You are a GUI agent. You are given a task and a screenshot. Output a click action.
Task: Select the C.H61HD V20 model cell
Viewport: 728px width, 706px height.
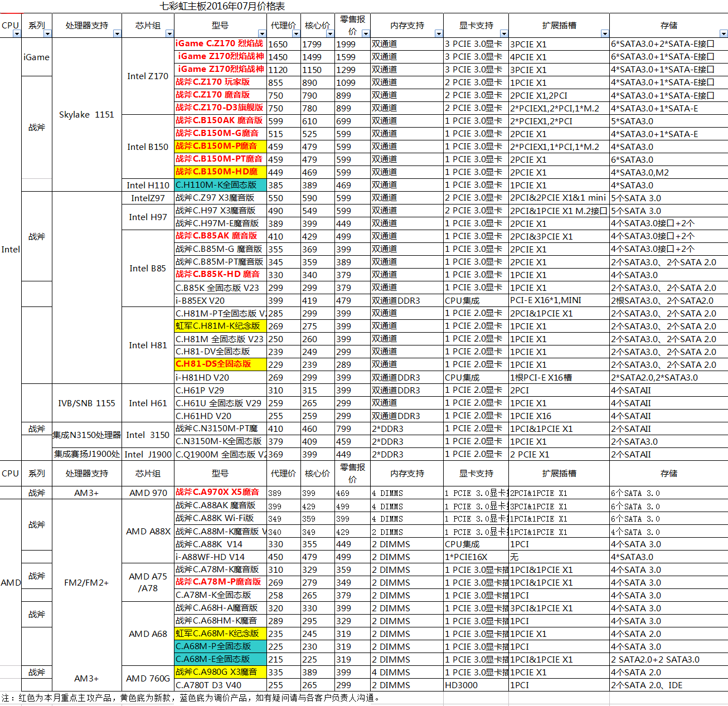pos(220,416)
